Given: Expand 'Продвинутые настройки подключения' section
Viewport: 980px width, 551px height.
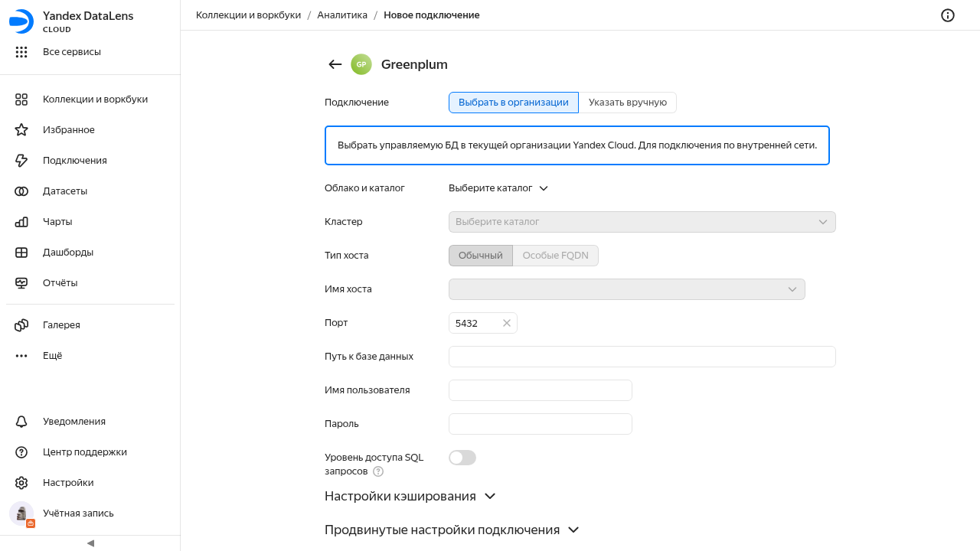Looking at the screenshot, I should point(452,530).
